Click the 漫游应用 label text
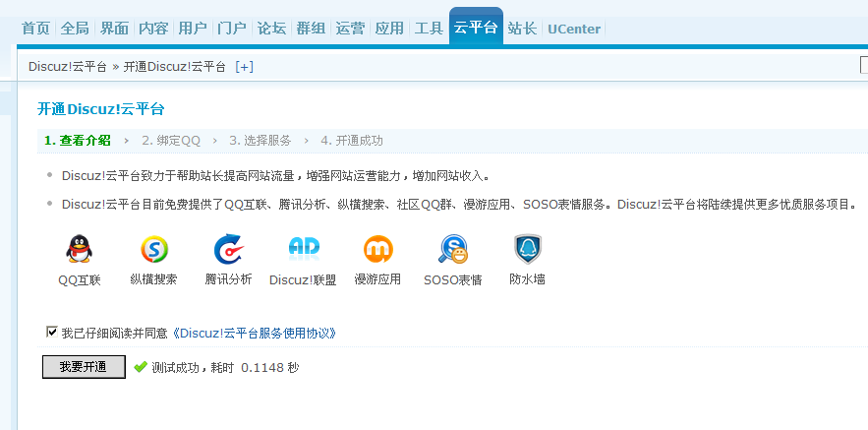Screen dimensions: 868x430 [377, 279]
